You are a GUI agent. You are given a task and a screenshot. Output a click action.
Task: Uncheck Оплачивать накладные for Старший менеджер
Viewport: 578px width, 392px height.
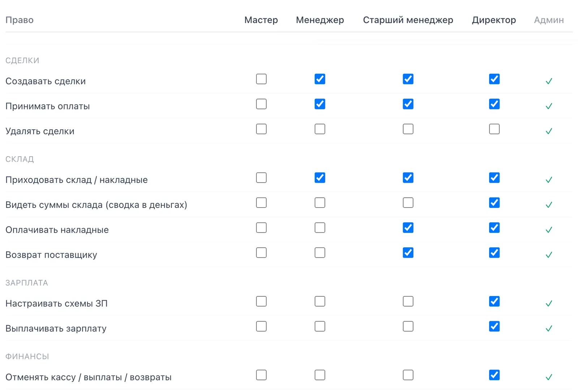408,228
